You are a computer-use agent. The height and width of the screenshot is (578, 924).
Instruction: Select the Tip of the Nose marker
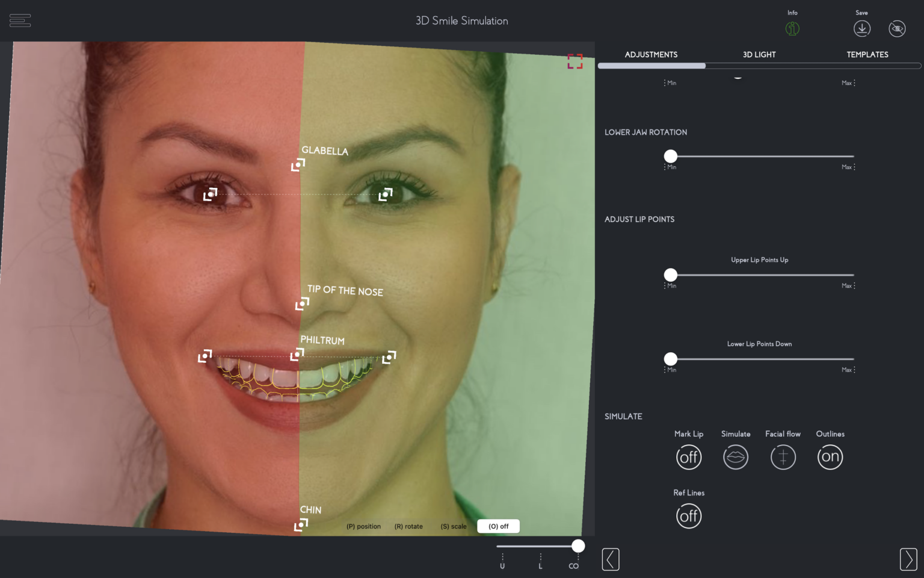tap(301, 304)
